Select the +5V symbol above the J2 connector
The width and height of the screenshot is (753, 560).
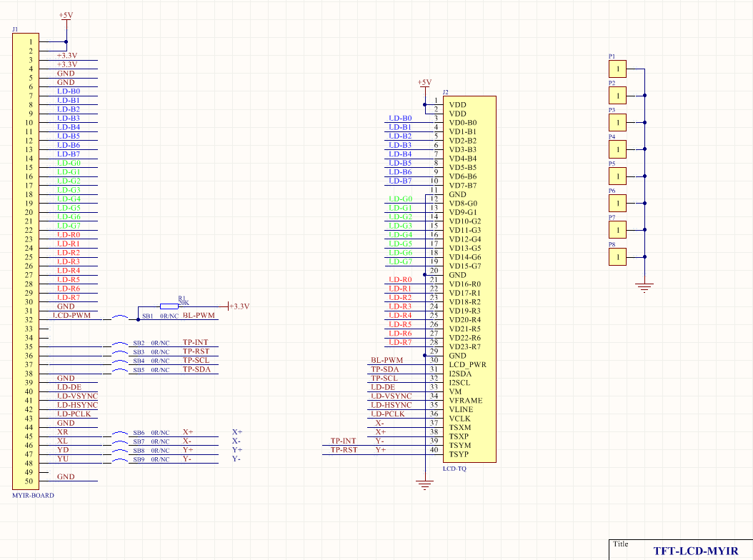424,82
